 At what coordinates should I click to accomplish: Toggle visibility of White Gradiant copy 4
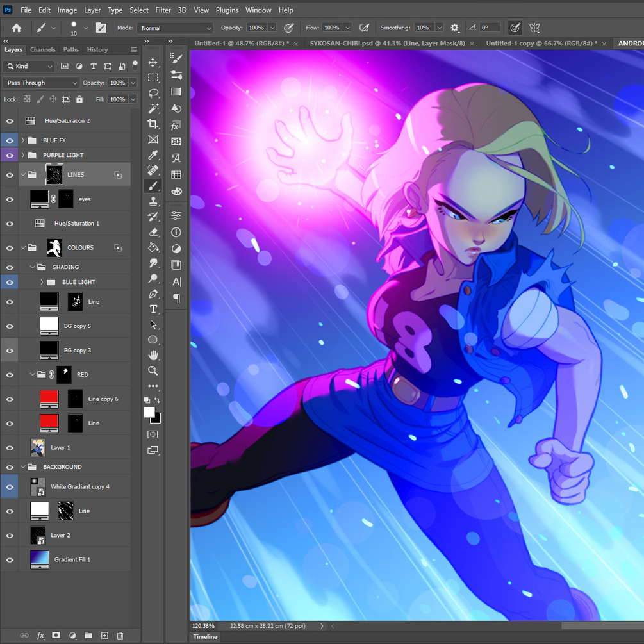pyautogui.click(x=10, y=487)
